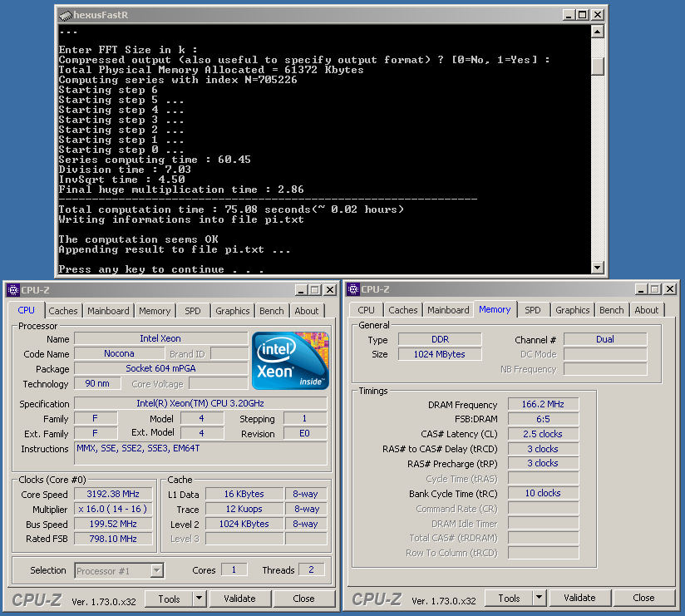Image resolution: width=685 pixels, height=616 pixels.
Task: Click console scrollbar up arrow
Action: click(x=597, y=32)
